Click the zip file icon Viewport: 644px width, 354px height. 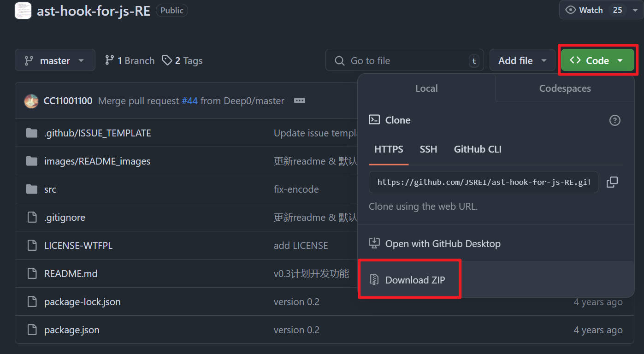[374, 280]
